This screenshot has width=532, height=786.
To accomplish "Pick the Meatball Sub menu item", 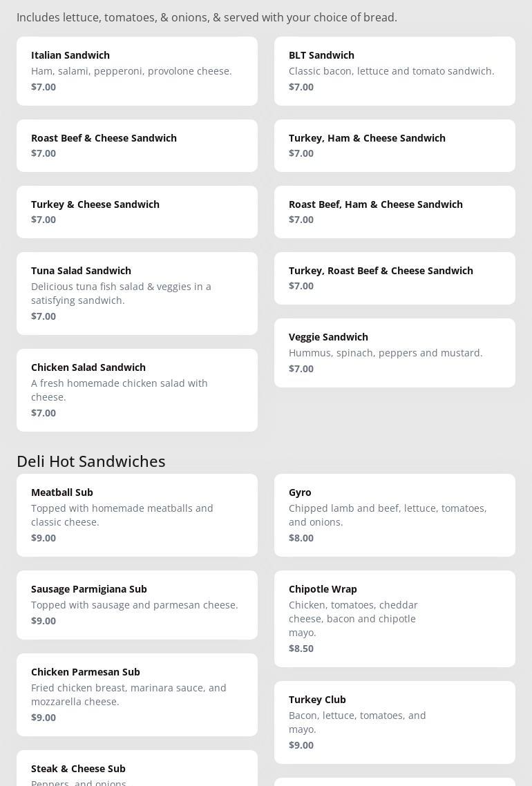I will point(137,515).
